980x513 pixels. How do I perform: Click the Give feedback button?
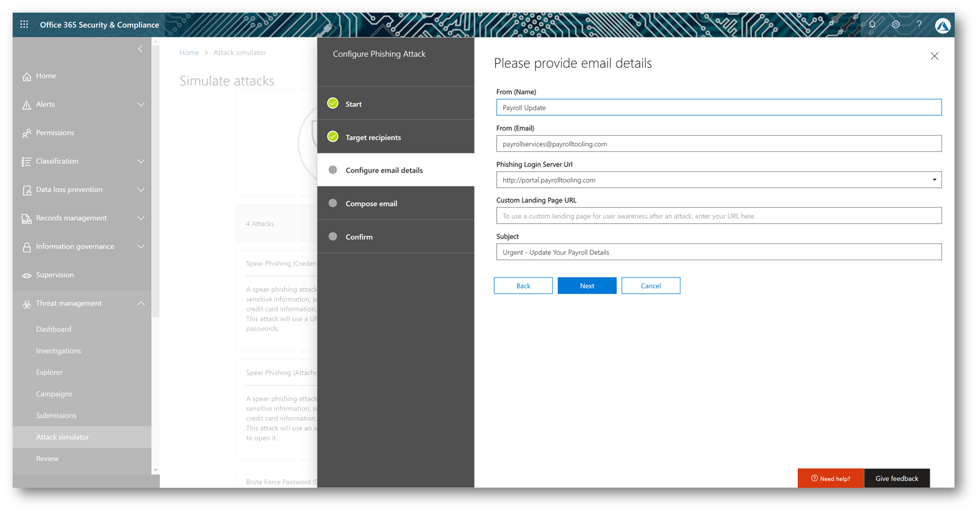tap(896, 478)
